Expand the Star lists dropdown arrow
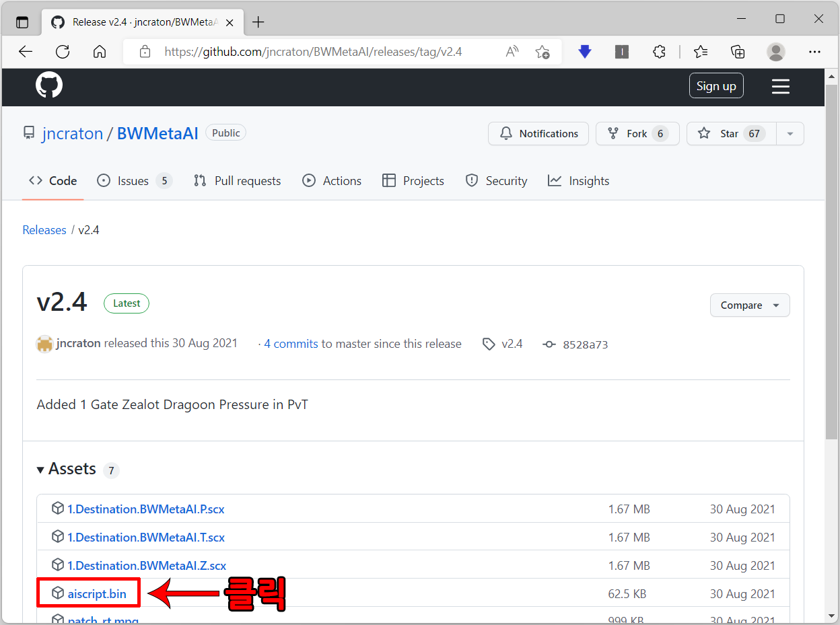840x625 pixels. click(x=790, y=133)
